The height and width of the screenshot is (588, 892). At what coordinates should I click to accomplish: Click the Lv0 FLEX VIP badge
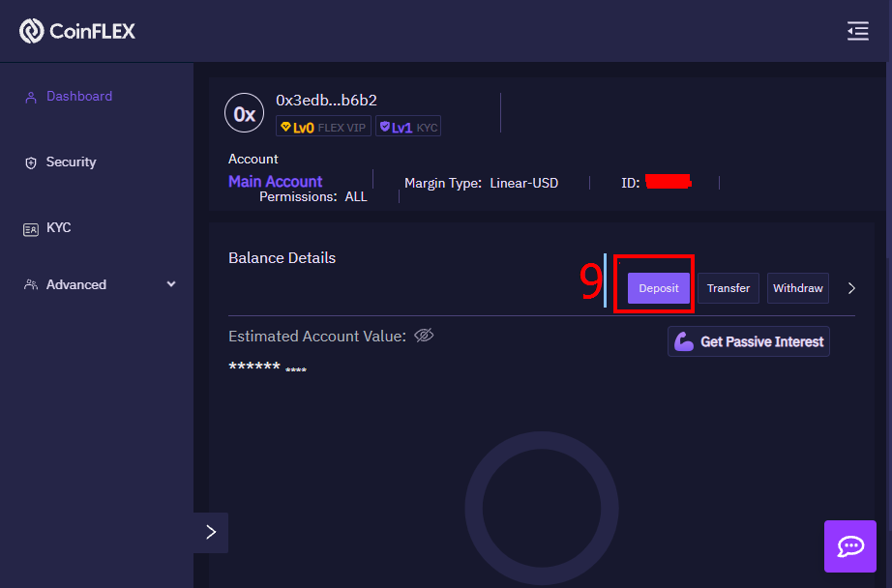coord(323,127)
